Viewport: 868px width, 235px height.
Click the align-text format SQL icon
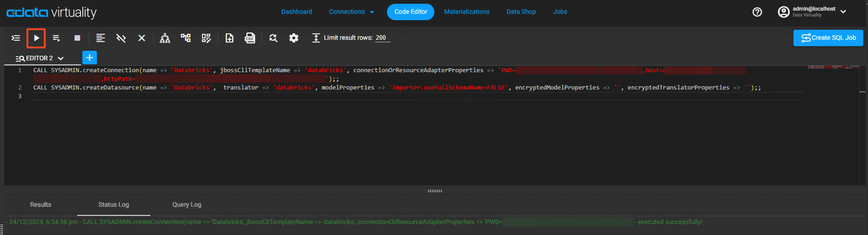coord(100,38)
